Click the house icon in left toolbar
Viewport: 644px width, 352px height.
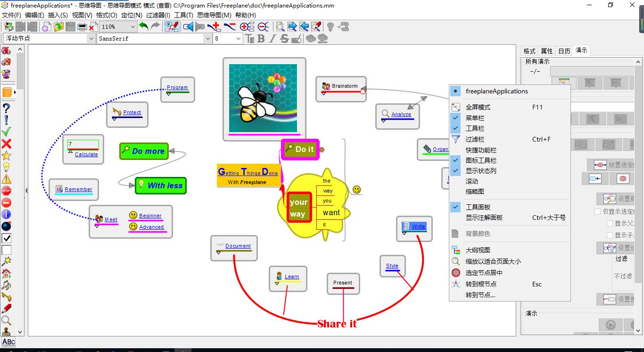point(6,274)
